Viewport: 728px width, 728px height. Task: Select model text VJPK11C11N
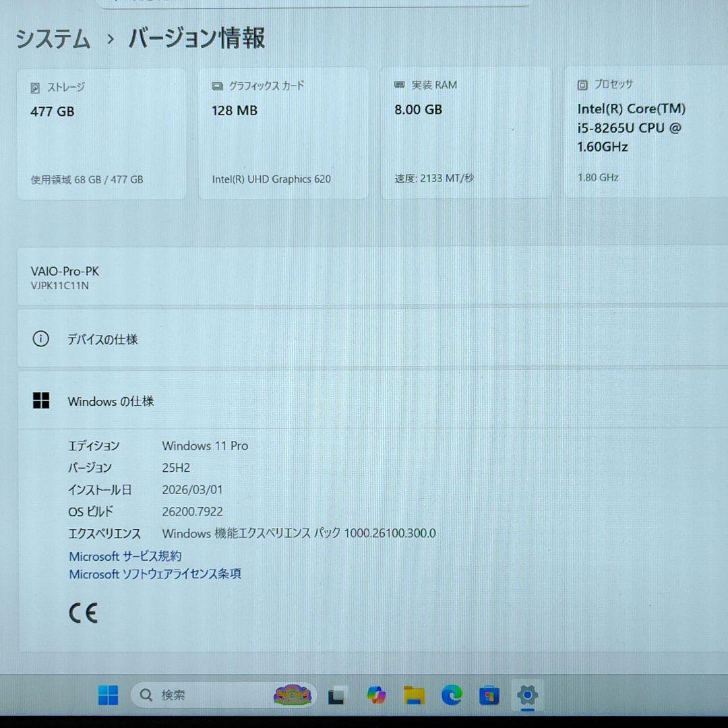[60, 286]
